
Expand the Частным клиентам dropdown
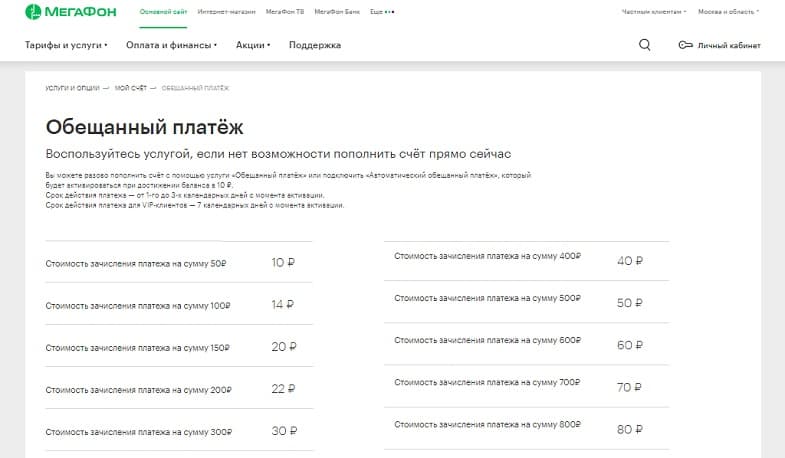click(x=654, y=12)
